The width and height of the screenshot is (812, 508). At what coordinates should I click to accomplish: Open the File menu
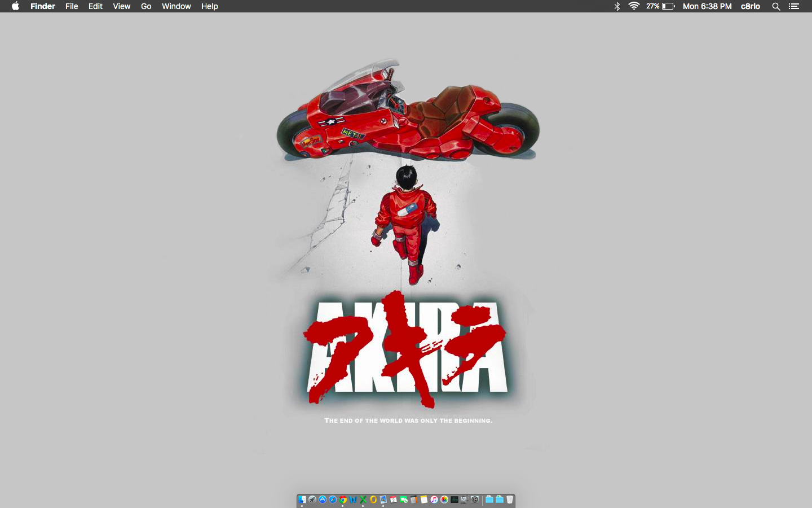click(x=72, y=6)
